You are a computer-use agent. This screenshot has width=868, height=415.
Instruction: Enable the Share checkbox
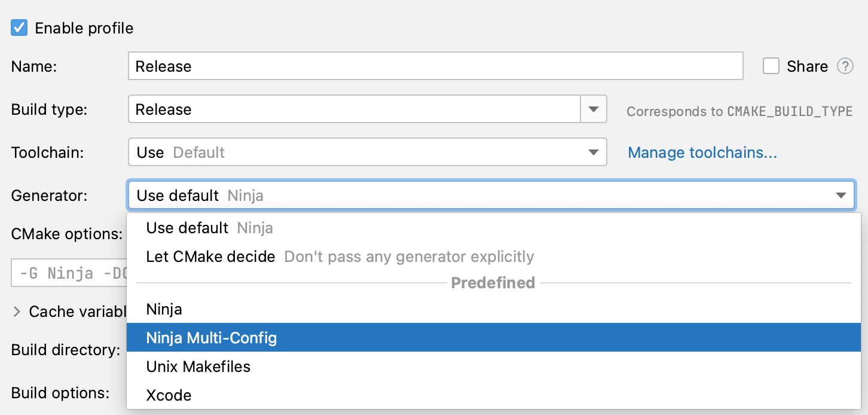[x=771, y=66]
